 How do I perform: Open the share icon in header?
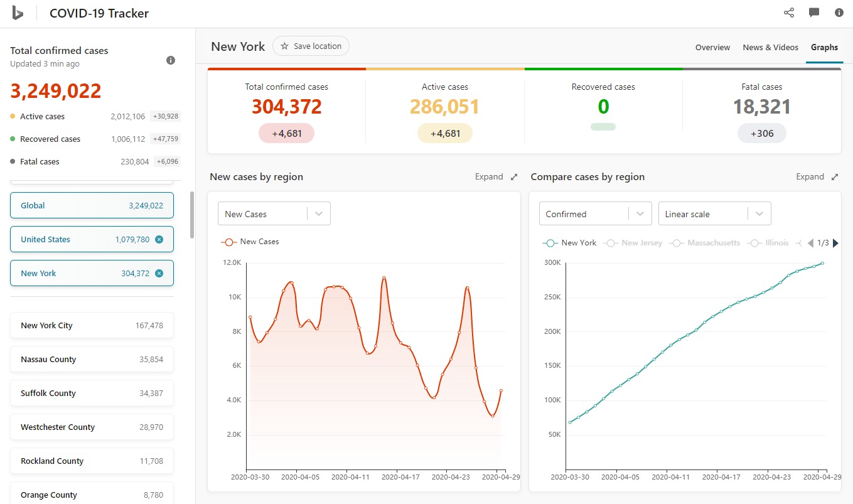[789, 13]
